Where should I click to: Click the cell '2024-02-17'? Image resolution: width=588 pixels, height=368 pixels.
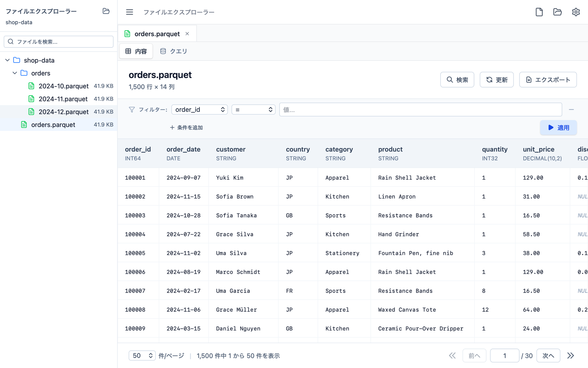[183, 291]
